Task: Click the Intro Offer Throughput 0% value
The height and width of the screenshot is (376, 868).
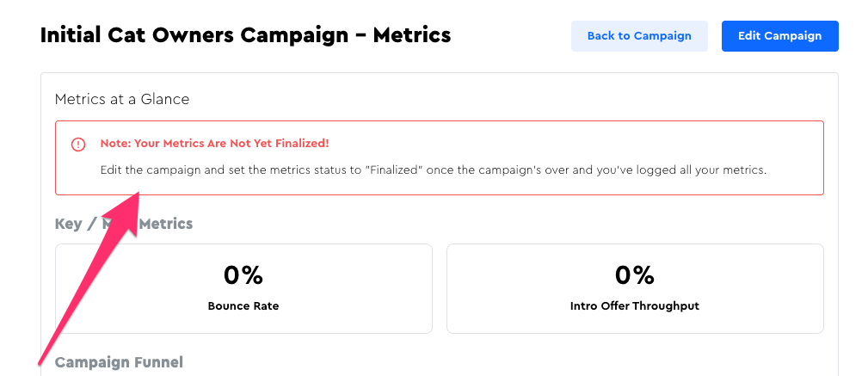Action: click(635, 275)
